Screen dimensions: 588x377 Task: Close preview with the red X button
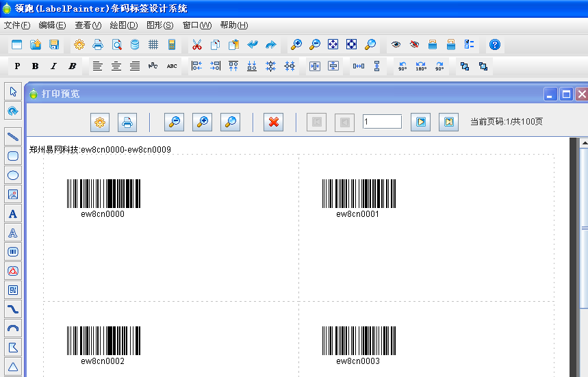tap(273, 122)
